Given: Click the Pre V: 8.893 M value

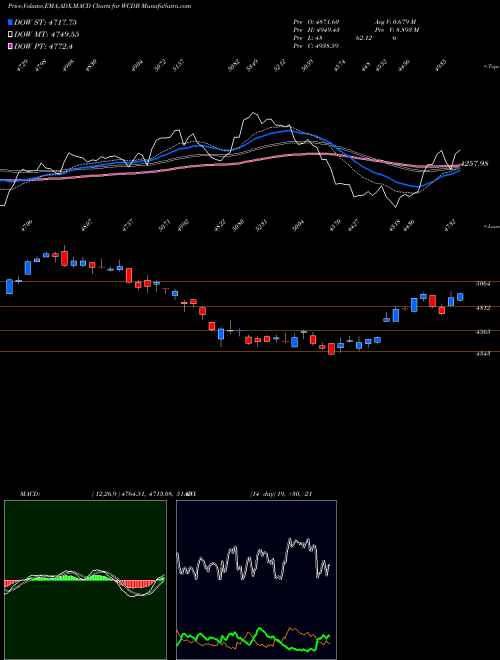Looking at the screenshot, I should 396,30.
